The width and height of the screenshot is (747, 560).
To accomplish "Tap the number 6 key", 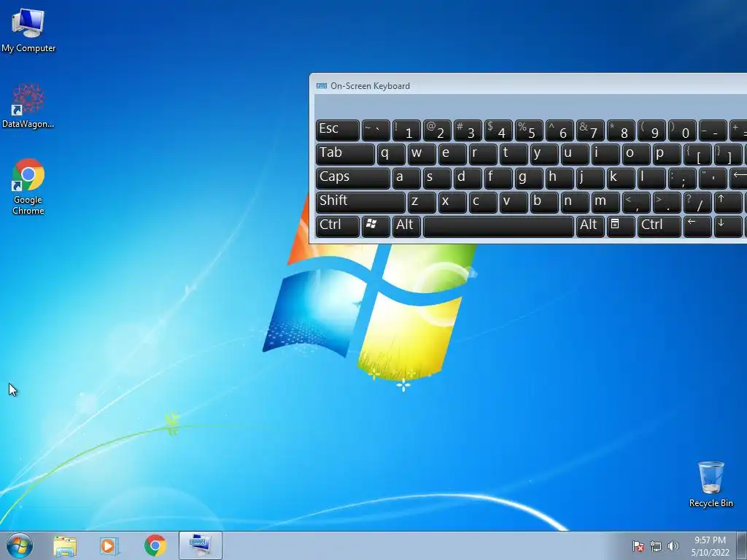I will 560,130.
